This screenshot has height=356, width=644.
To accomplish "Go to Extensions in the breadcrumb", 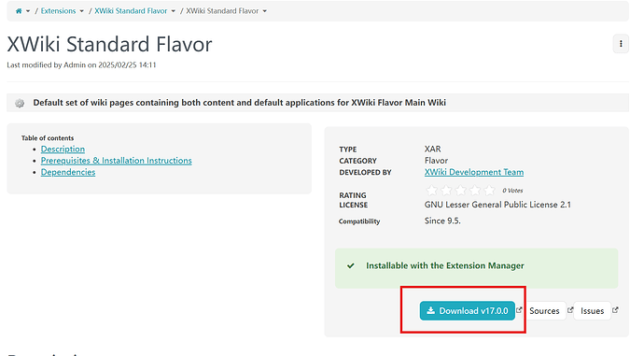I will click(x=58, y=11).
